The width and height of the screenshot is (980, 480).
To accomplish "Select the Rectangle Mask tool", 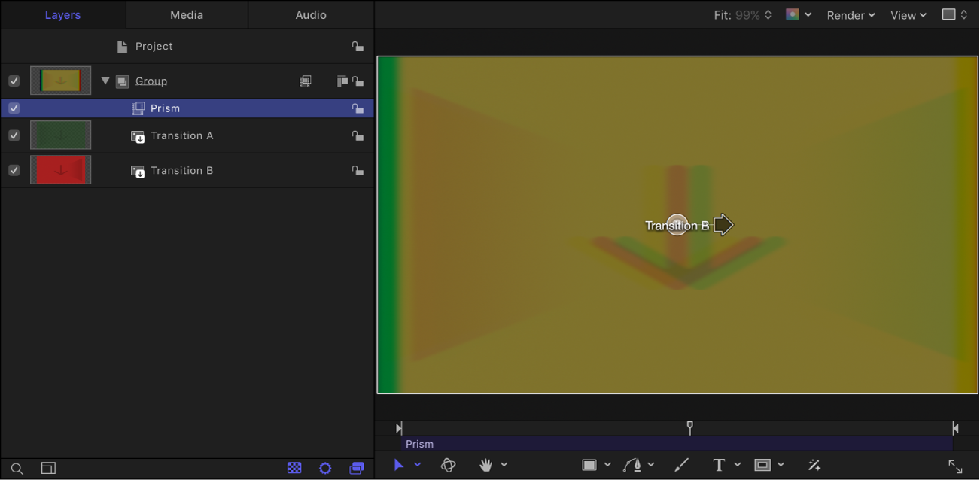I will (764, 465).
